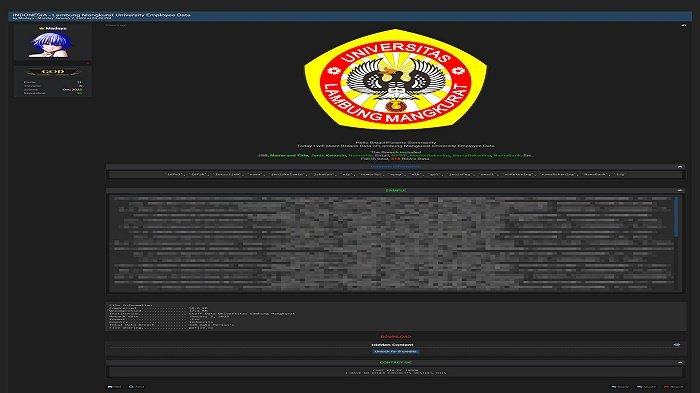Click the green SAMPLE heading

pos(396,190)
